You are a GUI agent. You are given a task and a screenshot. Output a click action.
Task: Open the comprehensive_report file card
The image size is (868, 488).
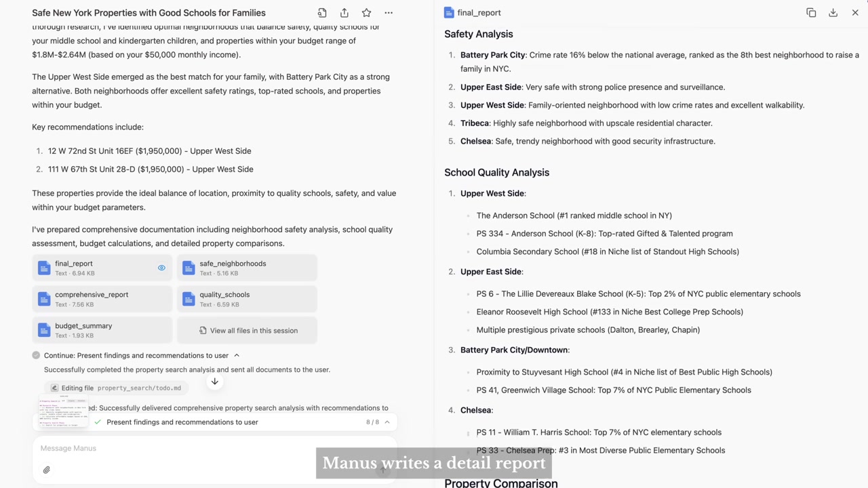point(102,299)
